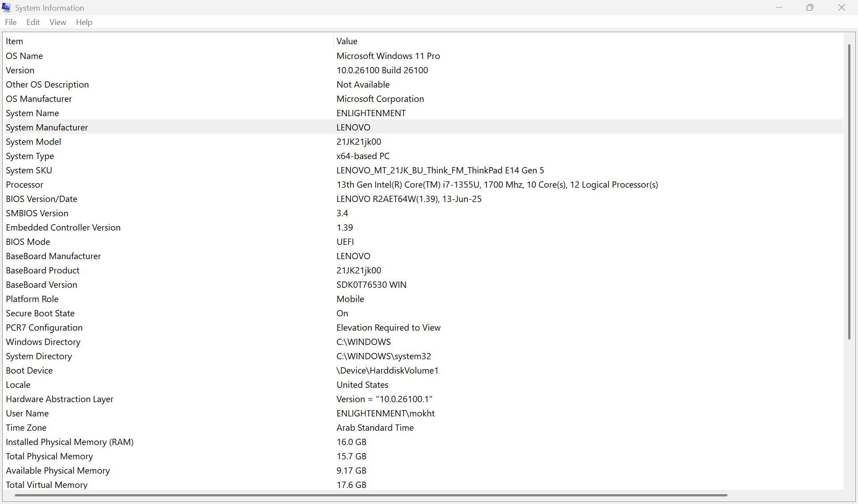Select the Time Zone row
The height and width of the screenshot is (504, 858).
click(26, 428)
